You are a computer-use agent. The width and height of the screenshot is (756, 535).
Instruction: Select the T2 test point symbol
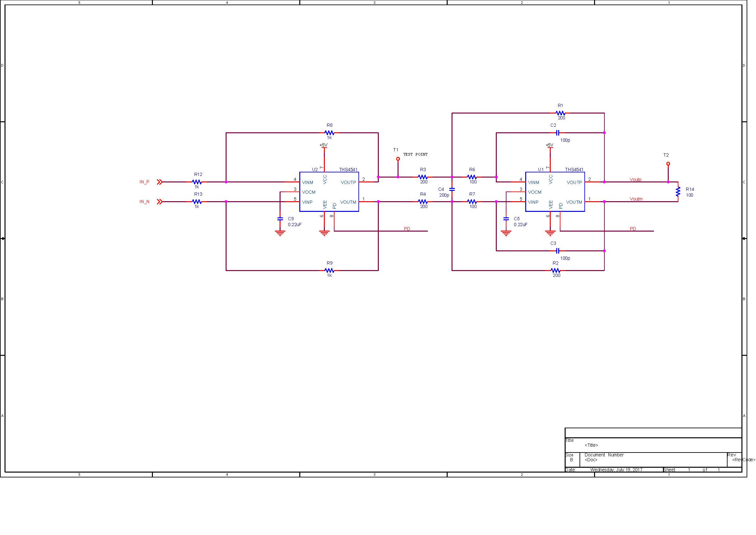click(x=668, y=164)
